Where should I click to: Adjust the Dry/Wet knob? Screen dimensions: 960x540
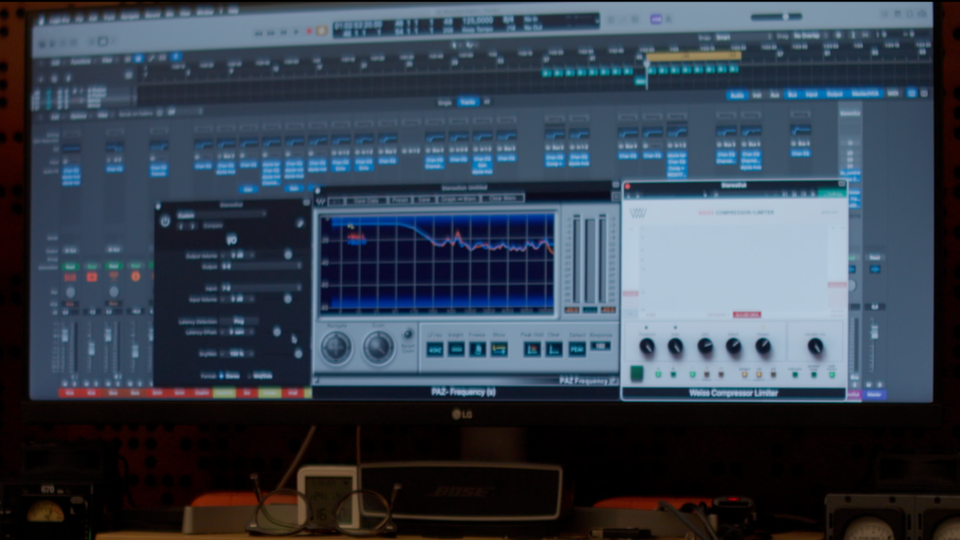pyautogui.click(x=298, y=353)
